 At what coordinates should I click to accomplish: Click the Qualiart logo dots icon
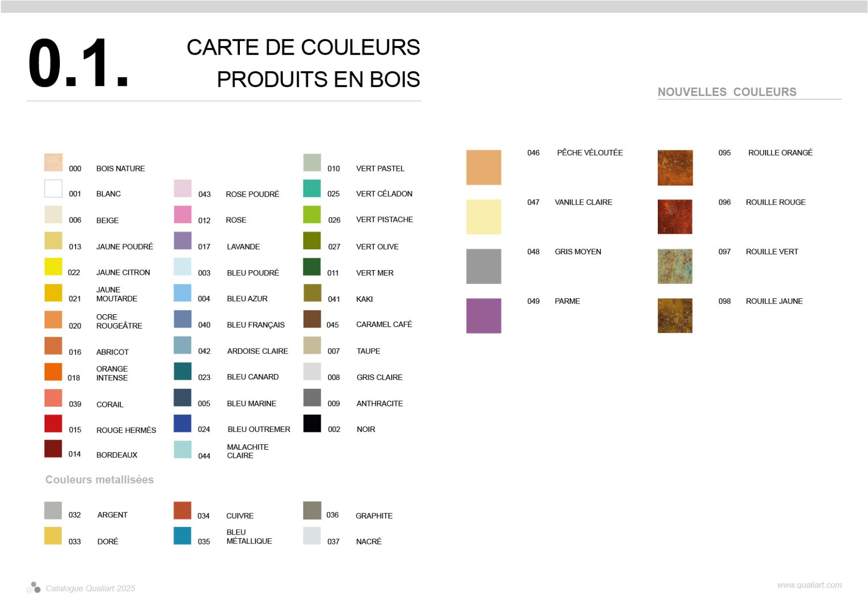click(34, 587)
